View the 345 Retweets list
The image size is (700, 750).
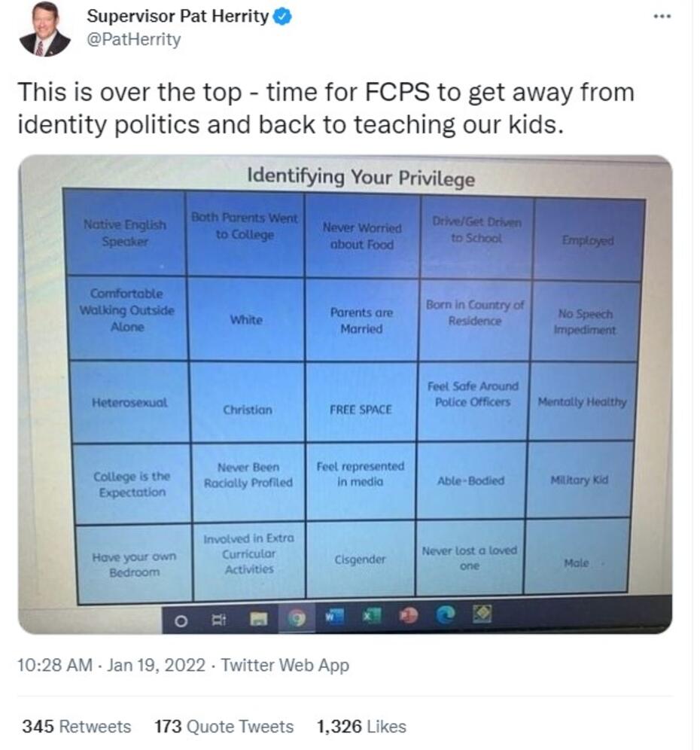point(76,727)
